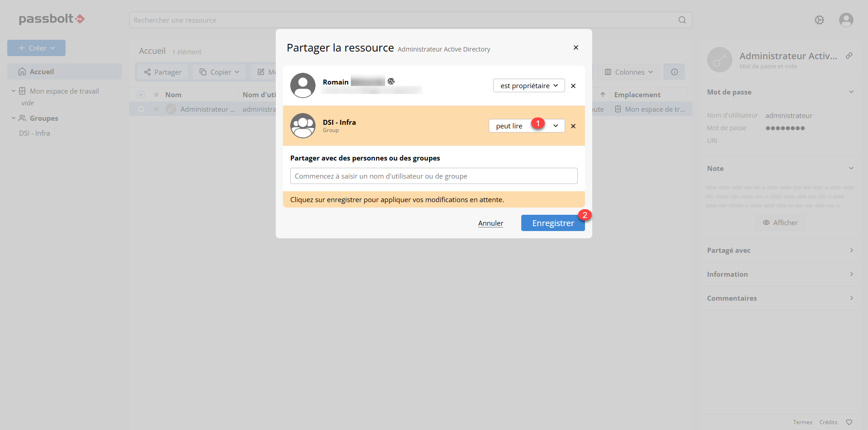Viewport: 868px width, 430px height.
Task: Remove Romain's permission with the X icon
Action: click(573, 86)
